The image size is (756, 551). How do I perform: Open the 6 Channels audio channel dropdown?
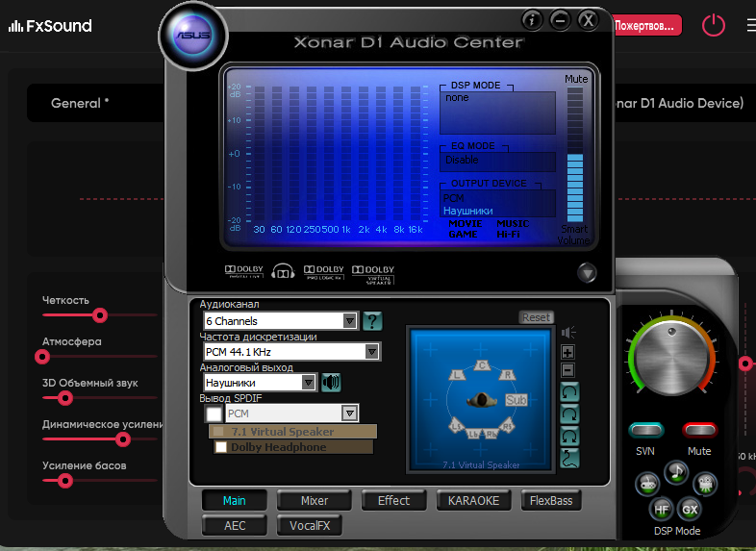pyautogui.click(x=350, y=321)
